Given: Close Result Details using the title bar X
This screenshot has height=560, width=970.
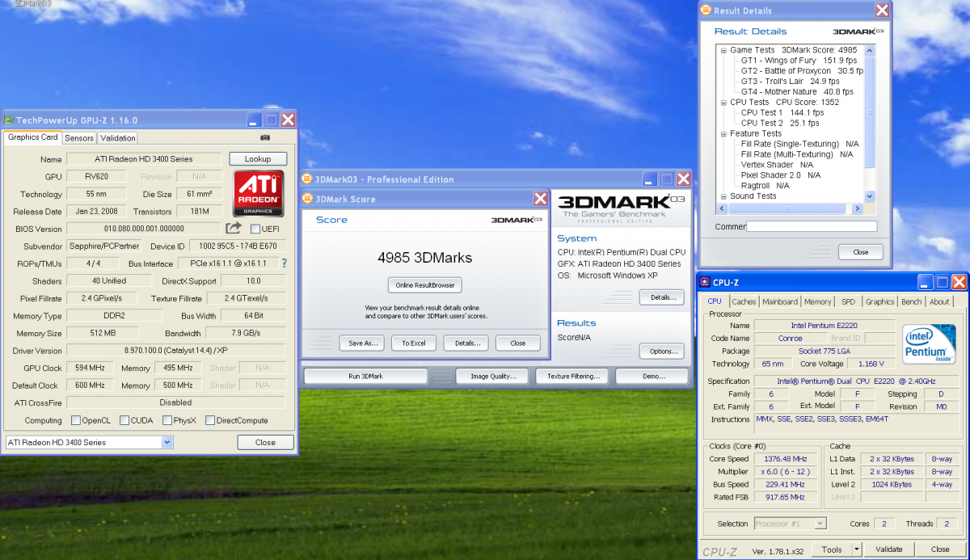Looking at the screenshot, I should tap(882, 11).
